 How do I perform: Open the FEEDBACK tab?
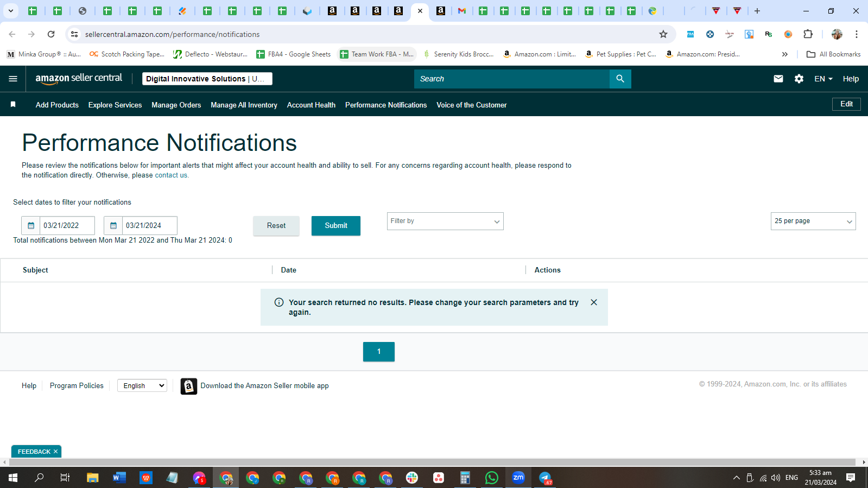[x=34, y=452]
